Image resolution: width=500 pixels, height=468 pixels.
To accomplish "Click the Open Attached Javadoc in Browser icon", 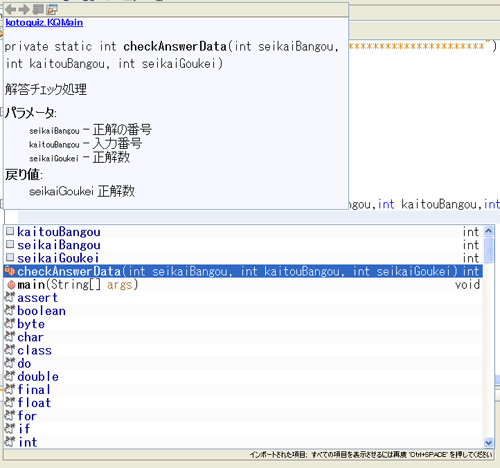I will tap(52, 10).
